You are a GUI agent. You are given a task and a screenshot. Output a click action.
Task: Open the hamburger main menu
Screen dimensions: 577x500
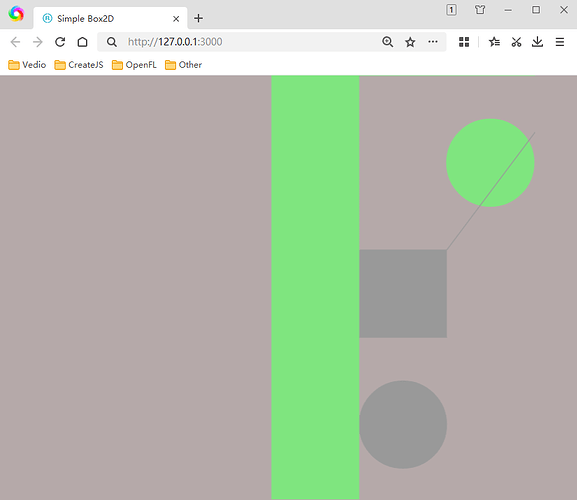click(560, 42)
